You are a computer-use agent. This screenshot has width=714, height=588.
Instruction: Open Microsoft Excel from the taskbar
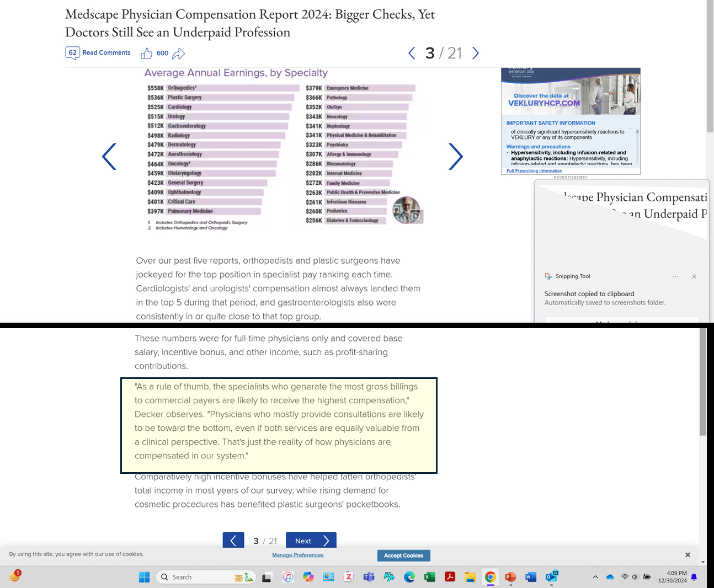point(429,577)
